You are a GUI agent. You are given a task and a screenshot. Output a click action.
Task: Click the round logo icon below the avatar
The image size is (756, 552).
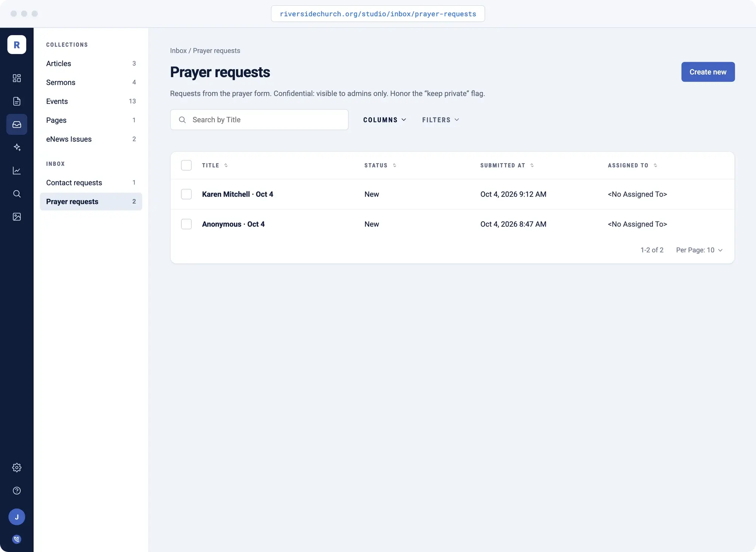[x=17, y=539]
